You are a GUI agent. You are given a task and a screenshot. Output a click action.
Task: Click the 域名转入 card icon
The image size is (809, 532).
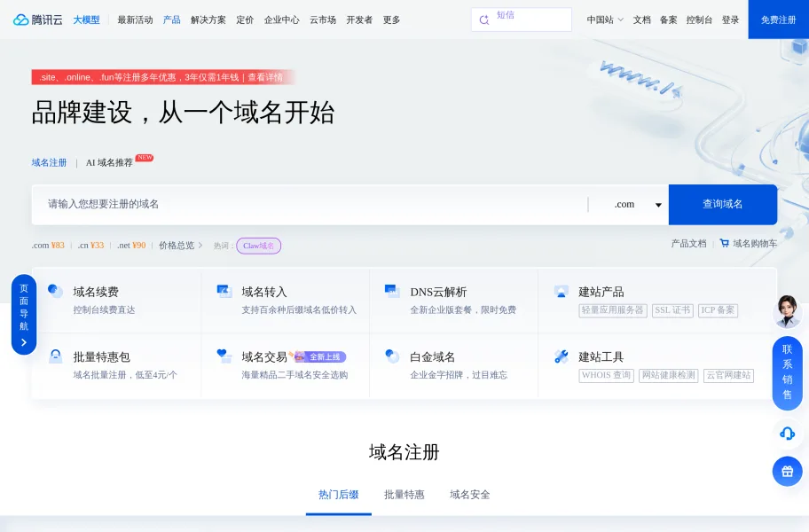tap(224, 291)
